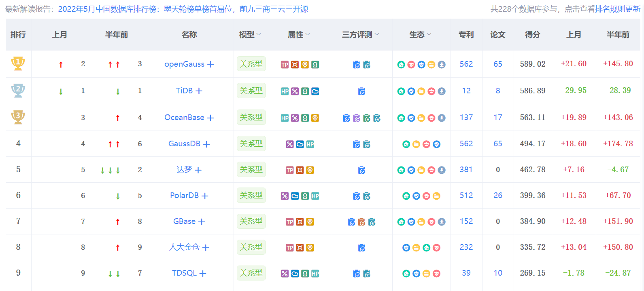Click the +174.78 half-year change for GaussDB
Image resolution: width=644 pixels, height=291 pixels.
pos(618,143)
